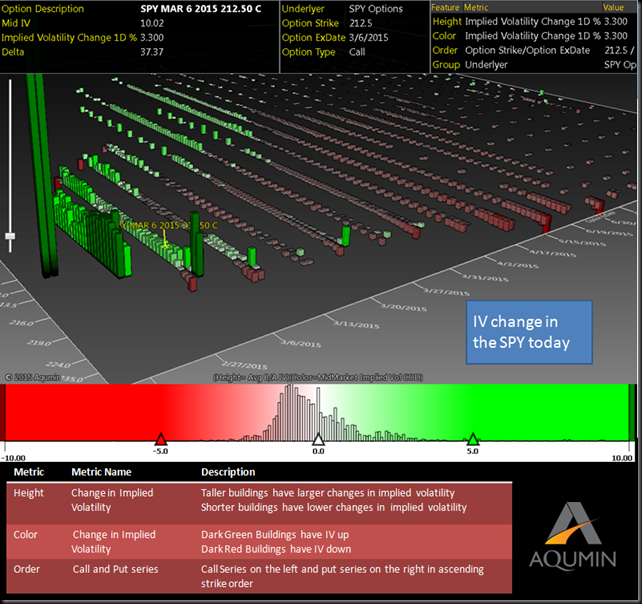Select the 'Group' feature row
642x604 pixels.
tap(533, 65)
